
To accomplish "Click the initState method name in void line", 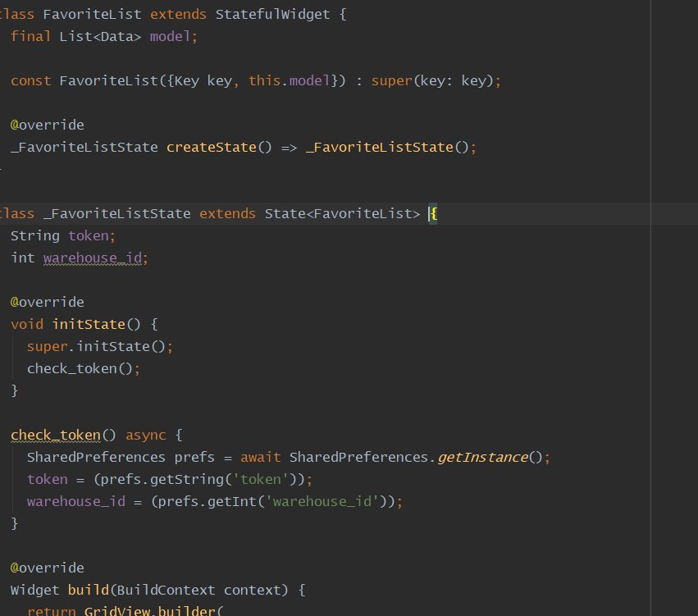I will point(88,324).
